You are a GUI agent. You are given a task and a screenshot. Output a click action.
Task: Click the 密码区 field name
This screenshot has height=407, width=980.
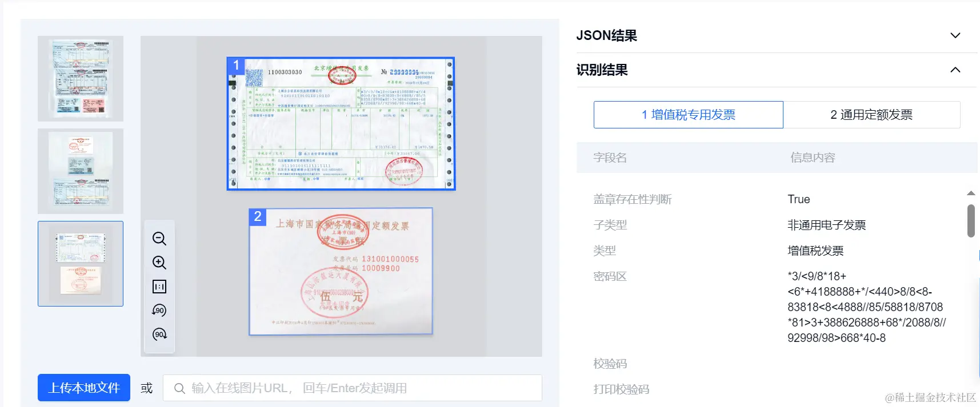tap(610, 276)
